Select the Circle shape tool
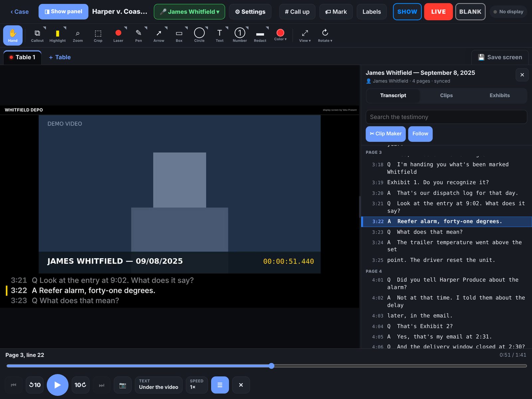The image size is (532, 399). tap(199, 35)
